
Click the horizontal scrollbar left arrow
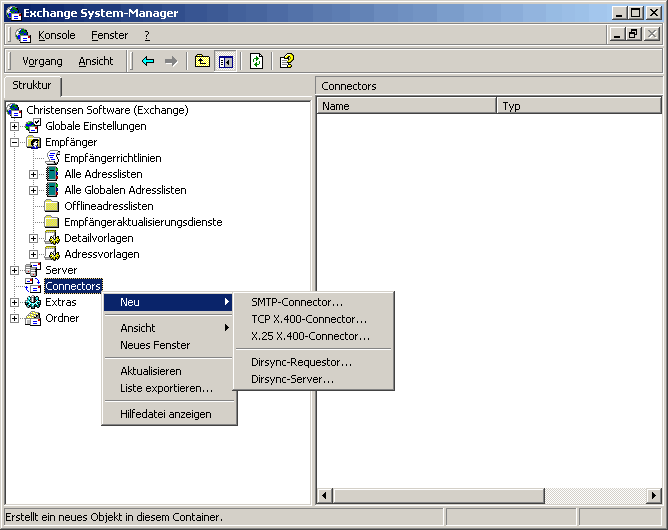tap(325, 495)
